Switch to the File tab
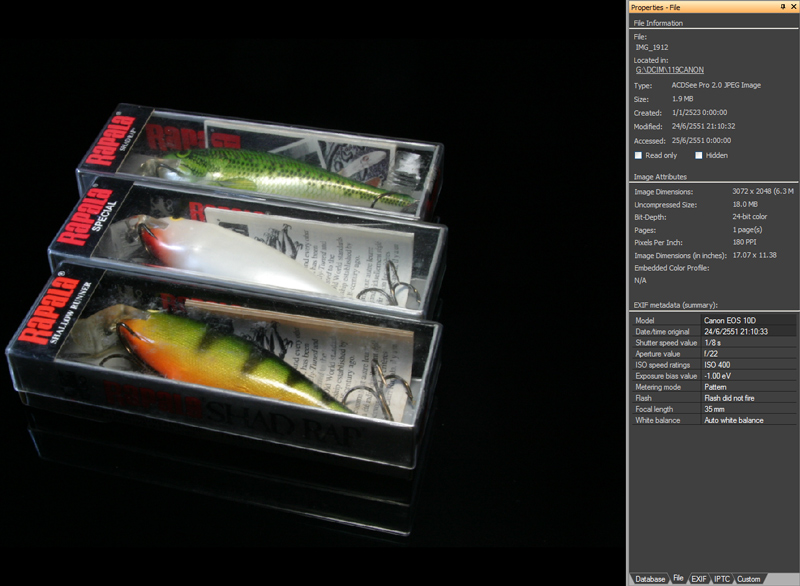This screenshot has height=586, width=800. coord(678,578)
